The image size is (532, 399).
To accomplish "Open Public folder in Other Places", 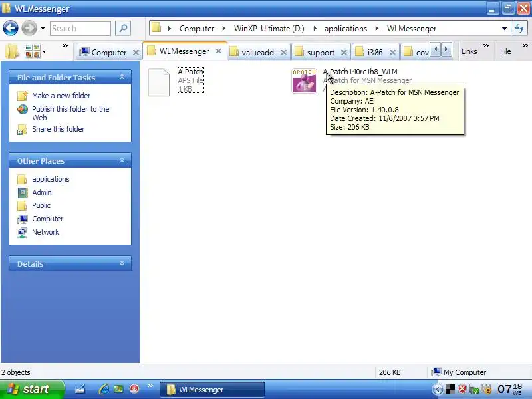I will [41, 205].
